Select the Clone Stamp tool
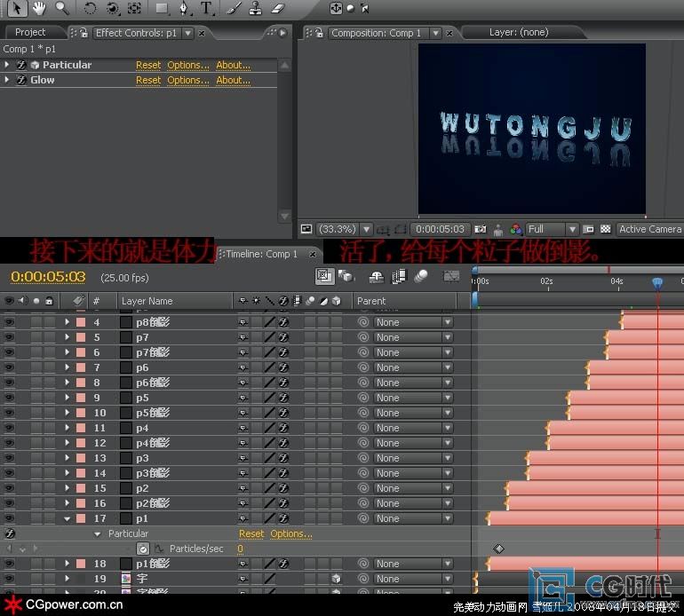 255,8
